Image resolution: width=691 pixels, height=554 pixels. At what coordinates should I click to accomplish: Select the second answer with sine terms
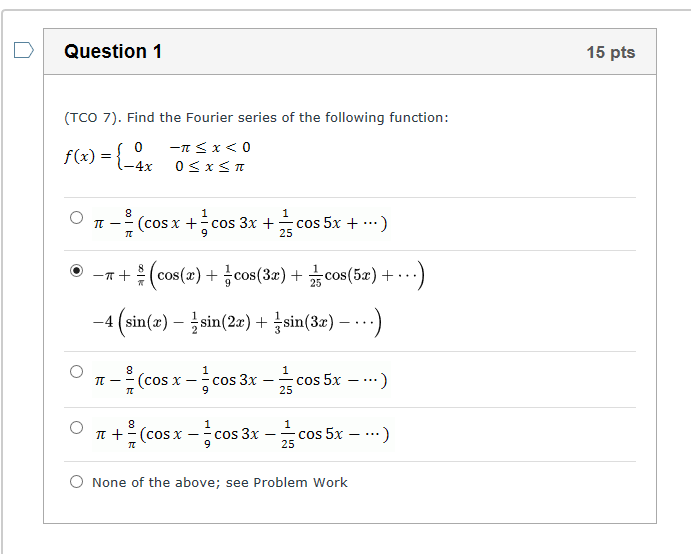(x=76, y=270)
